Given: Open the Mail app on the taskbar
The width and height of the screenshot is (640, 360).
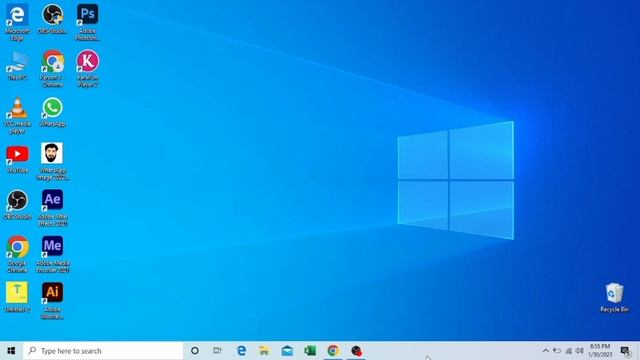Looking at the screenshot, I should (287, 351).
